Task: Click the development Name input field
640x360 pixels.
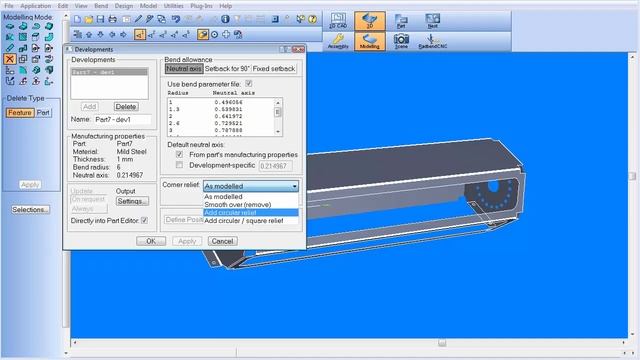Action: tap(122, 120)
